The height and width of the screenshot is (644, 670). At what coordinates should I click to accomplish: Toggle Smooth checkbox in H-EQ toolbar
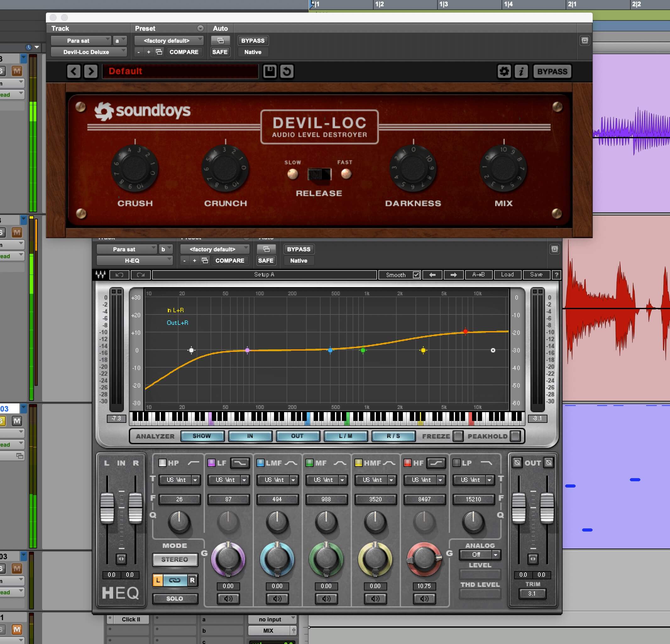click(416, 275)
